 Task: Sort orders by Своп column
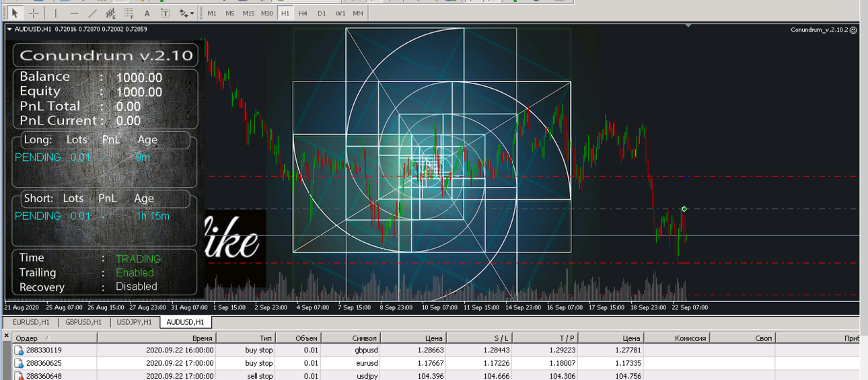742,338
